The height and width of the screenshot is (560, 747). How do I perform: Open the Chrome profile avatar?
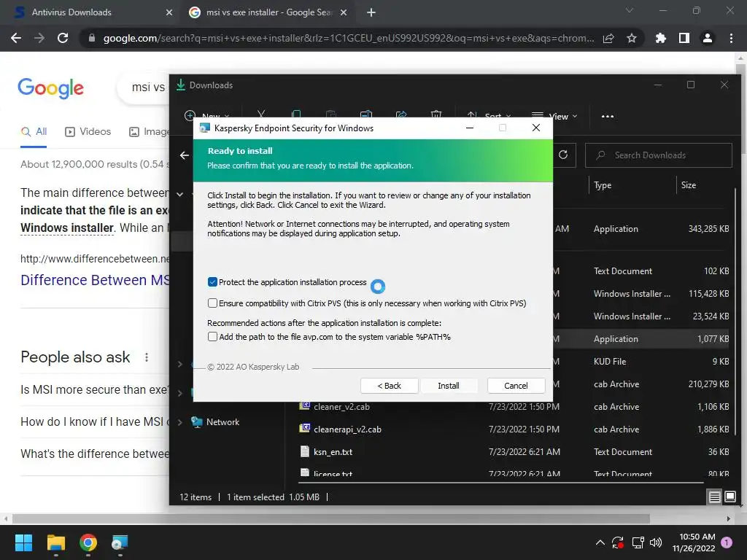pos(708,38)
